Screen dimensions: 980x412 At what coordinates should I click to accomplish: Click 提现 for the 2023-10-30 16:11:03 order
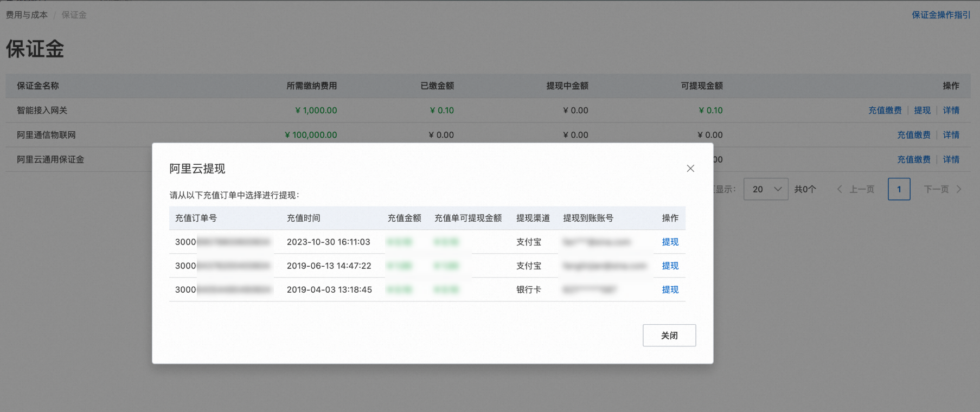670,242
